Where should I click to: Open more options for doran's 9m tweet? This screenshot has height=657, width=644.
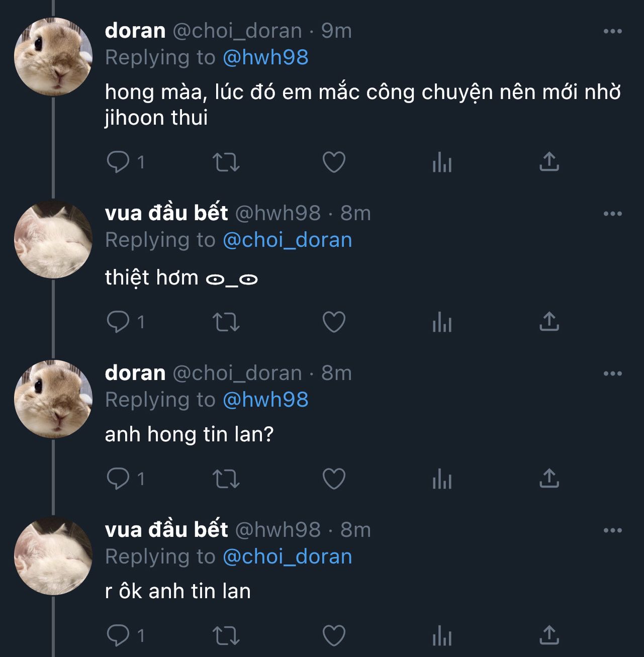[x=612, y=31]
